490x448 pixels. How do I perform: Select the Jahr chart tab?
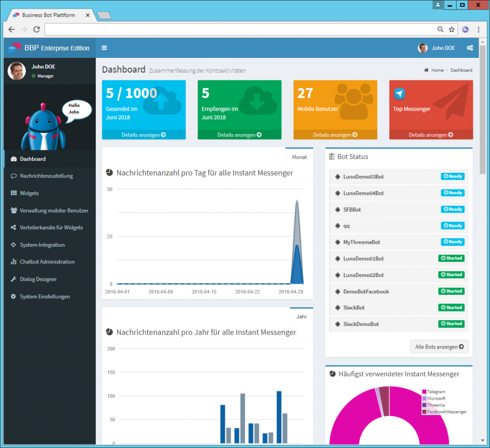(301, 316)
